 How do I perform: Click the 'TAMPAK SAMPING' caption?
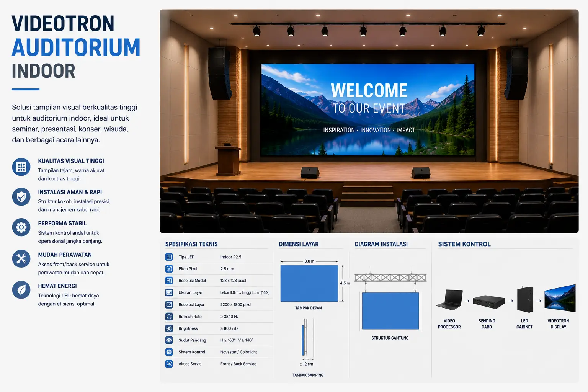point(308,375)
